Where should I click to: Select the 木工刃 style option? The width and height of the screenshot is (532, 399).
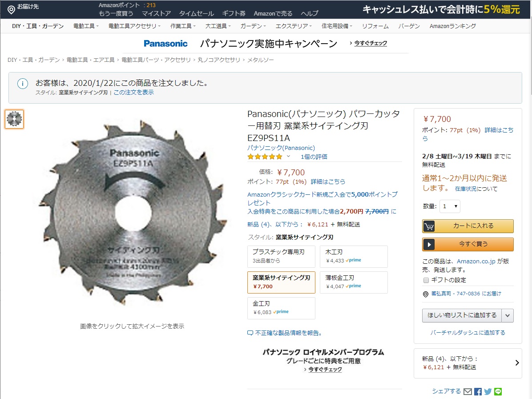[x=354, y=256]
